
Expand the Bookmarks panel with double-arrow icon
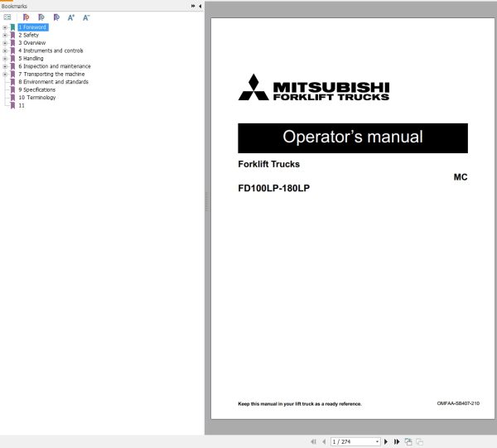(x=193, y=6)
